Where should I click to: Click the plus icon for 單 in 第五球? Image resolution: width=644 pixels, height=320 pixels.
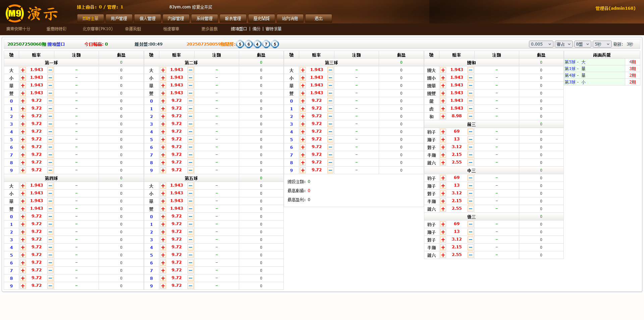pos(163,201)
